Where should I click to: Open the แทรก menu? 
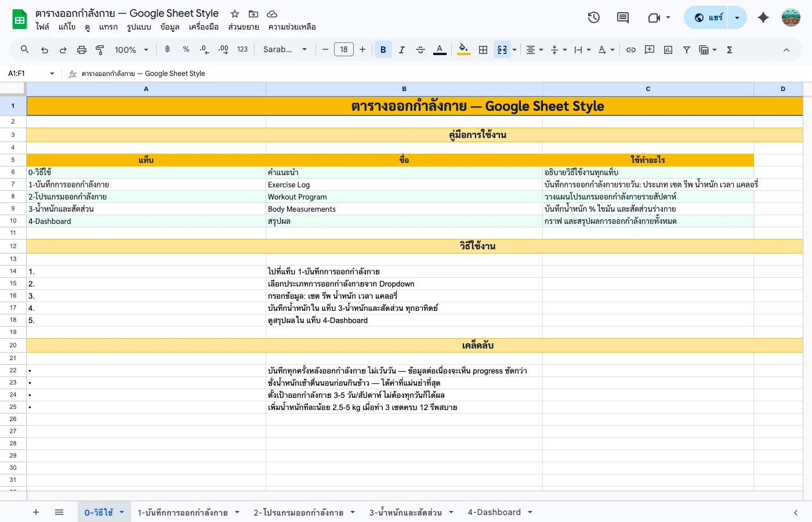pyautogui.click(x=108, y=27)
